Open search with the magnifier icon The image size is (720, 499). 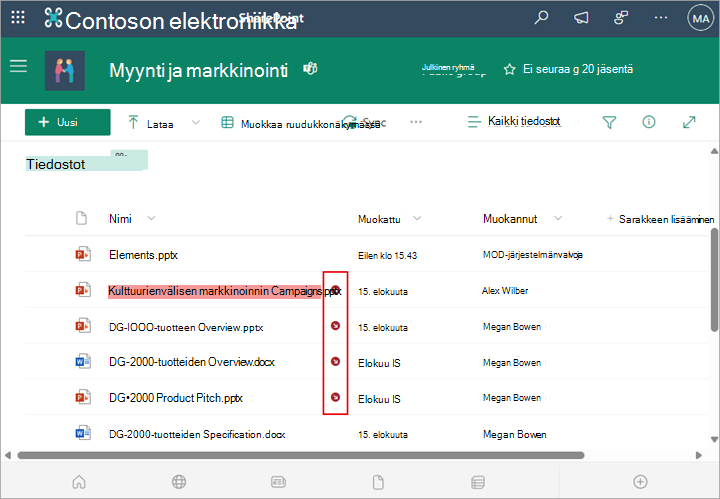[541, 18]
